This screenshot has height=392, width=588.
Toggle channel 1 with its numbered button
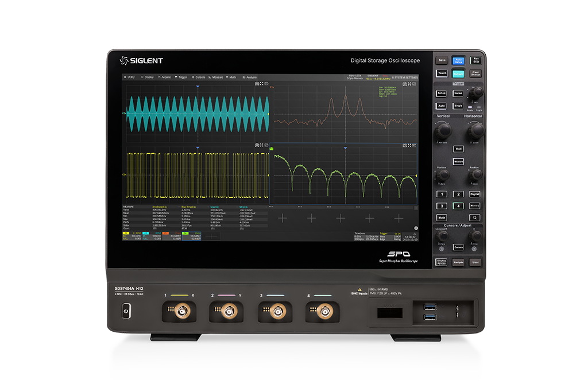442,195
